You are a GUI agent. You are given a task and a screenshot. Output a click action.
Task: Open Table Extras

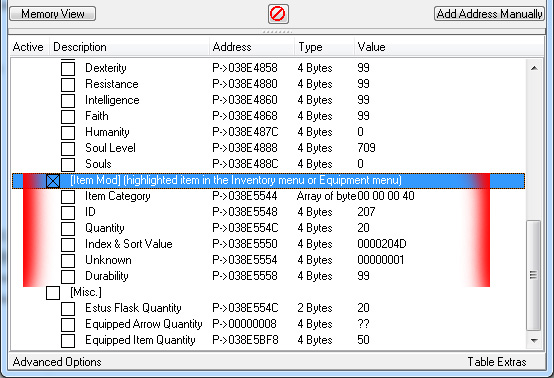click(x=497, y=362)
